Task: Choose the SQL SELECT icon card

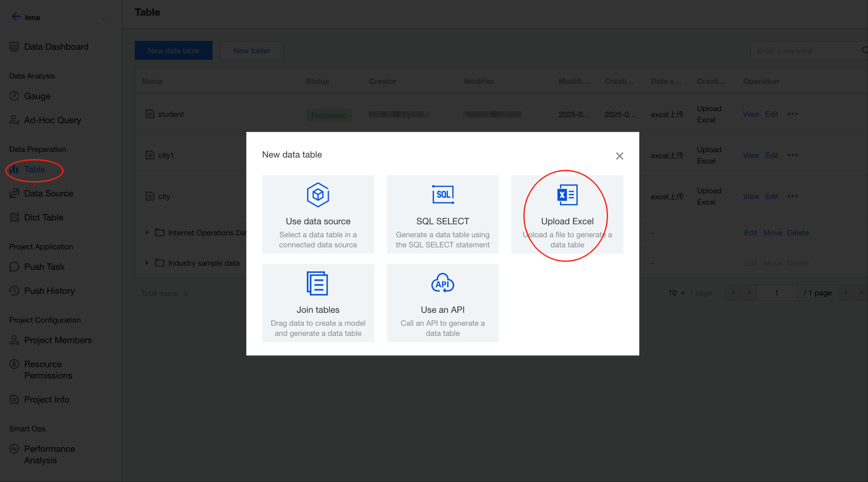Action: tap(442, 195)
